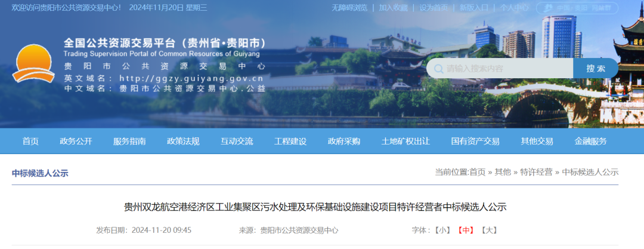Open 无障碍浏览 accessibility browsing link
The width and height of the screenshot is (644, 249).
click(x=349, y=7)
